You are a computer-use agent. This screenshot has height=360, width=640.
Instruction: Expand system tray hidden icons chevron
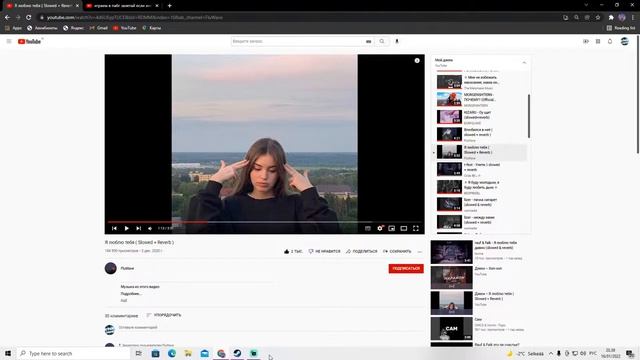point(551,353)
